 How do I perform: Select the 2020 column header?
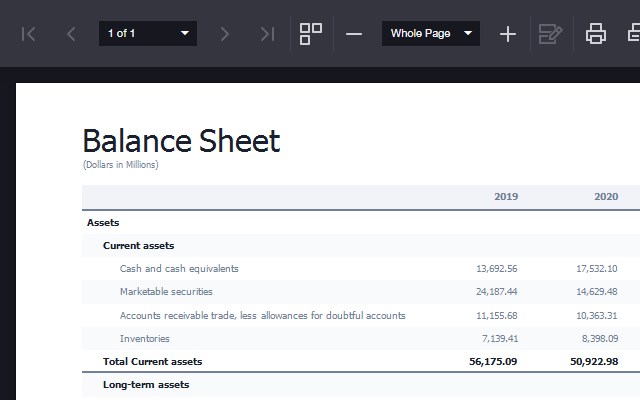tap(606, 197)
